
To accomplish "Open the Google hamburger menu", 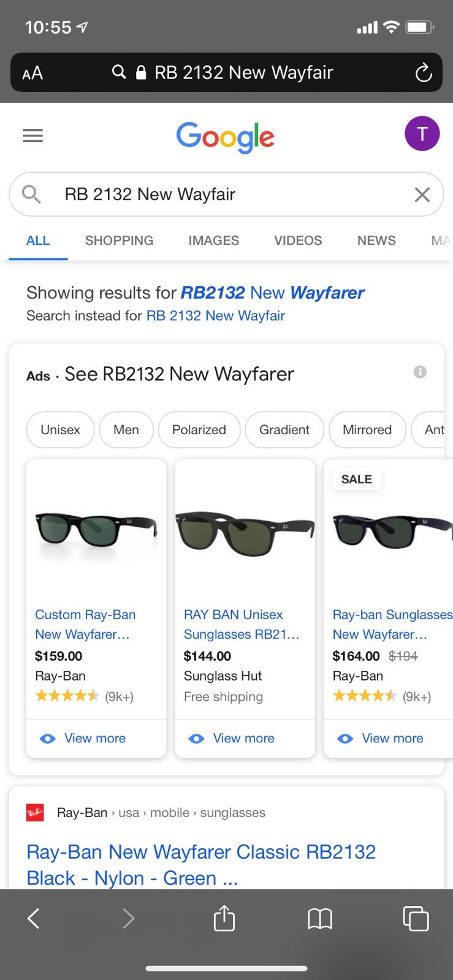I will 33,135.
